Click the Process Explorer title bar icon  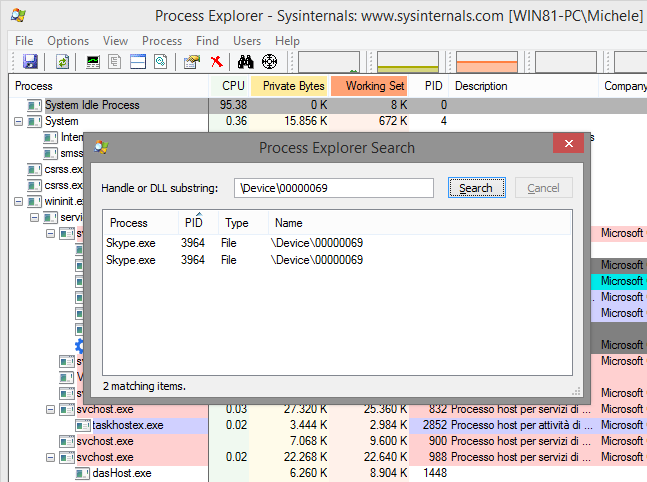(x=19, y=16)
